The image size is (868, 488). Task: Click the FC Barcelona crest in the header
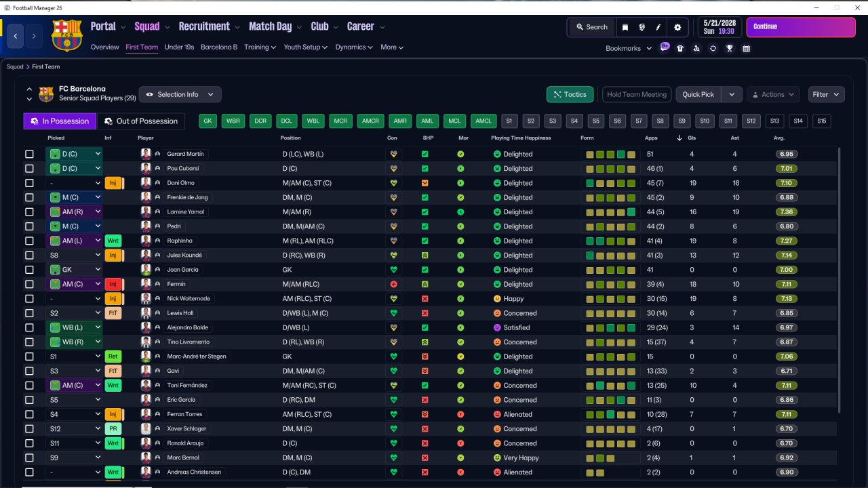pos(66,35)
